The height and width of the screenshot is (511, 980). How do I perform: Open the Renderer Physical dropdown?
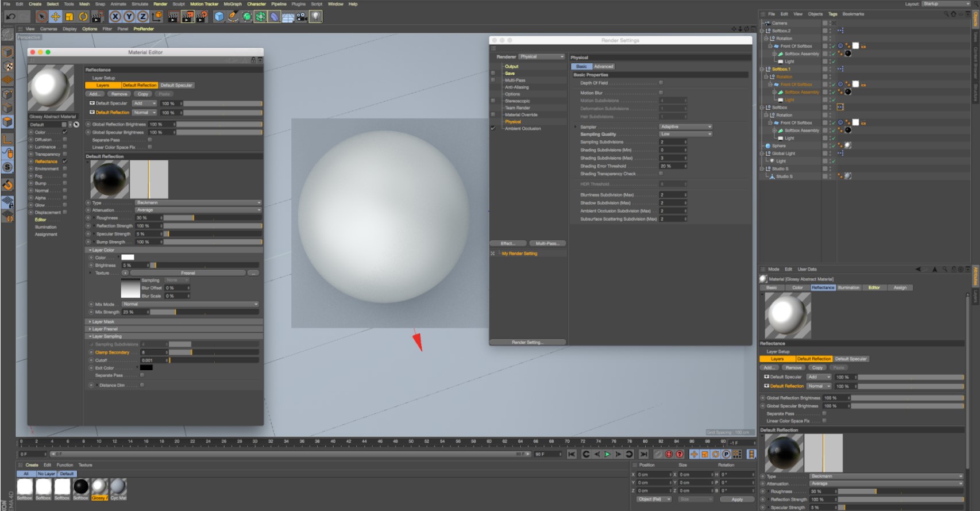[542, 56]
